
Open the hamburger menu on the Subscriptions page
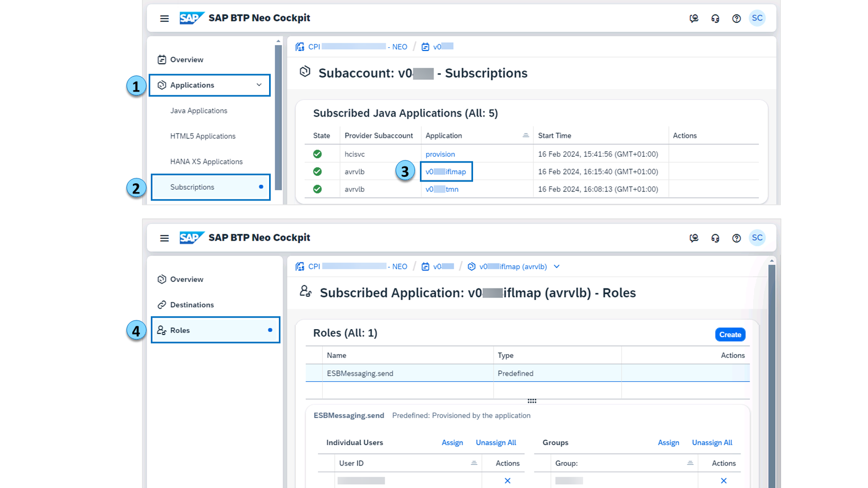(164, 18)
